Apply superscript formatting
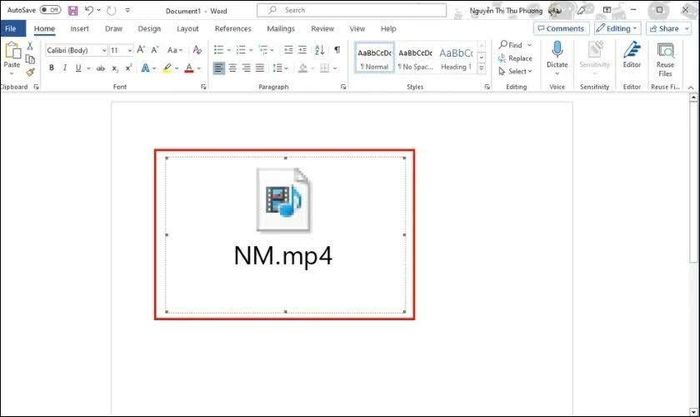The image size is (700, 417). (129, 68)
